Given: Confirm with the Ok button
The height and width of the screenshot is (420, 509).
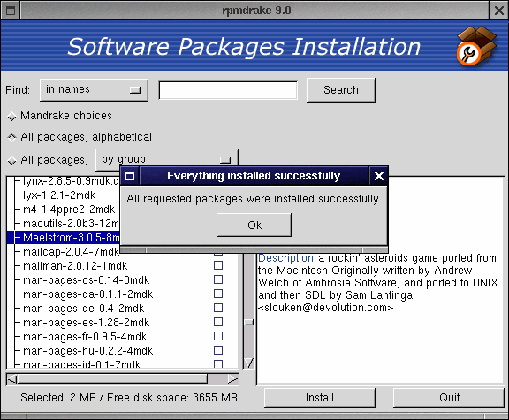Looking at the screenshot, I should pos(254,225).
